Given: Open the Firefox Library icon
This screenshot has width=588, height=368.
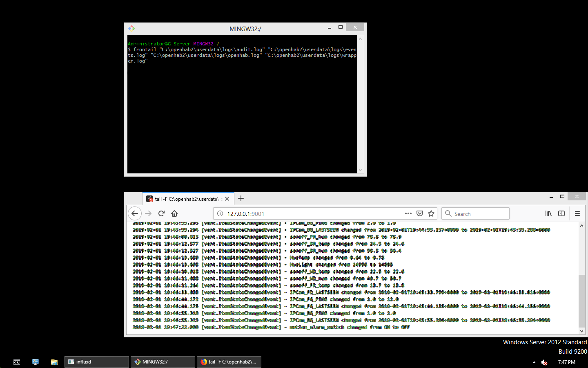Looking at the screenshot, I should pos(548,213).
